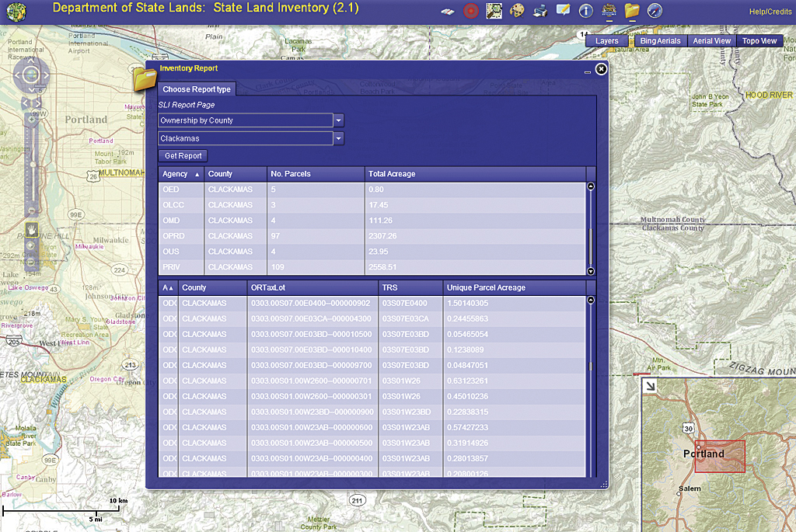Sort by No. Parcels column header
The image size is (796, 532).
[316, 174]
